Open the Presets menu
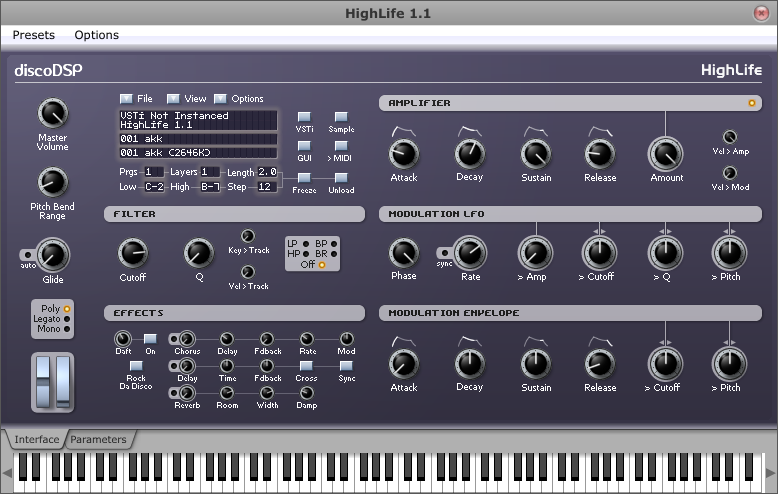This screenshot has height=494, width=778. click(x=34, y=35)
